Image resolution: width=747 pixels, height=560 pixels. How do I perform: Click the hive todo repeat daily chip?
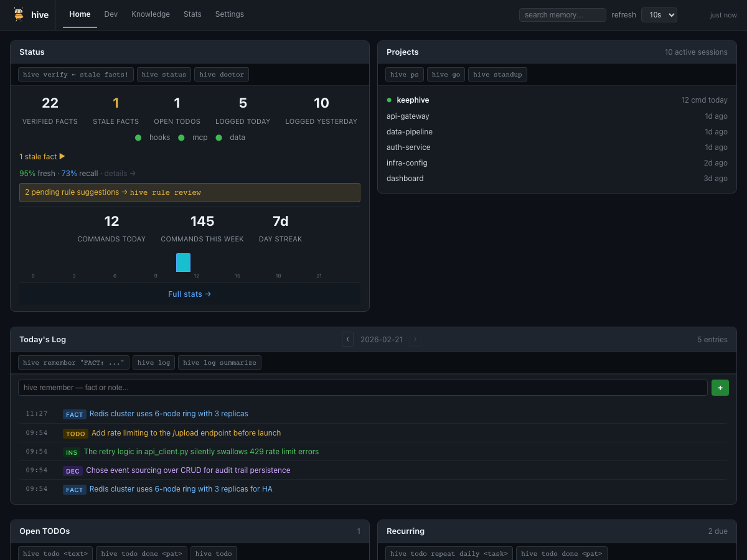pyautogui.click(x=449, y=553)
